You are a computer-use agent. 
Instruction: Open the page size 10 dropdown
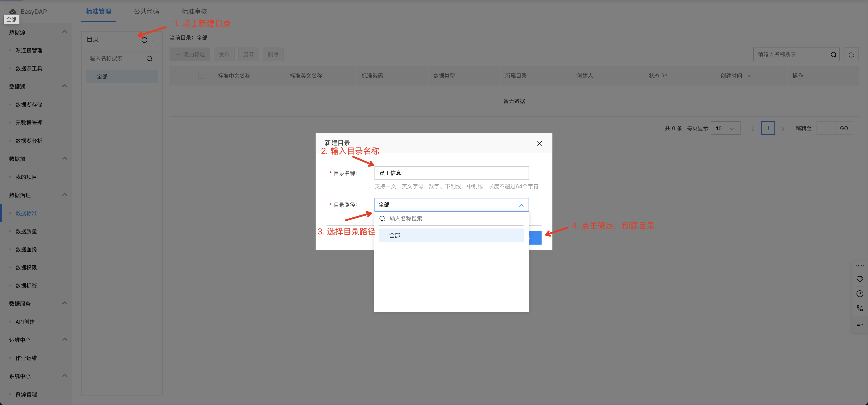tap(725, 129)
